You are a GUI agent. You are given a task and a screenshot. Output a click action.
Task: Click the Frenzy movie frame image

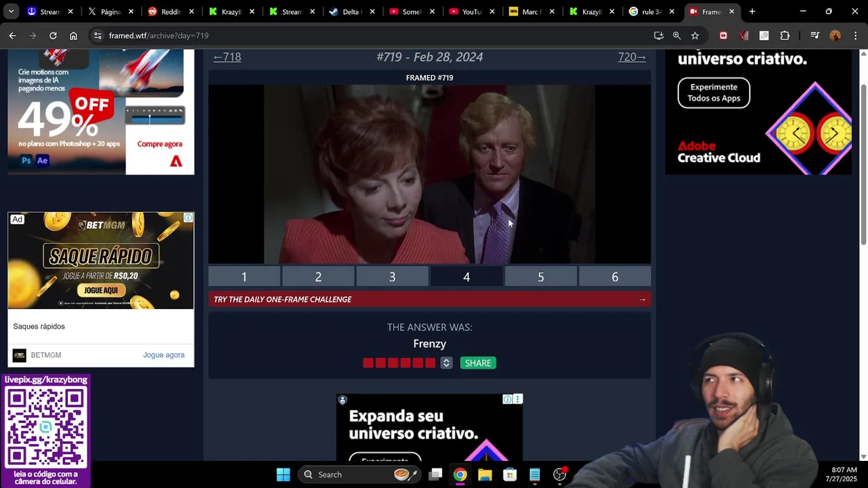429,174
